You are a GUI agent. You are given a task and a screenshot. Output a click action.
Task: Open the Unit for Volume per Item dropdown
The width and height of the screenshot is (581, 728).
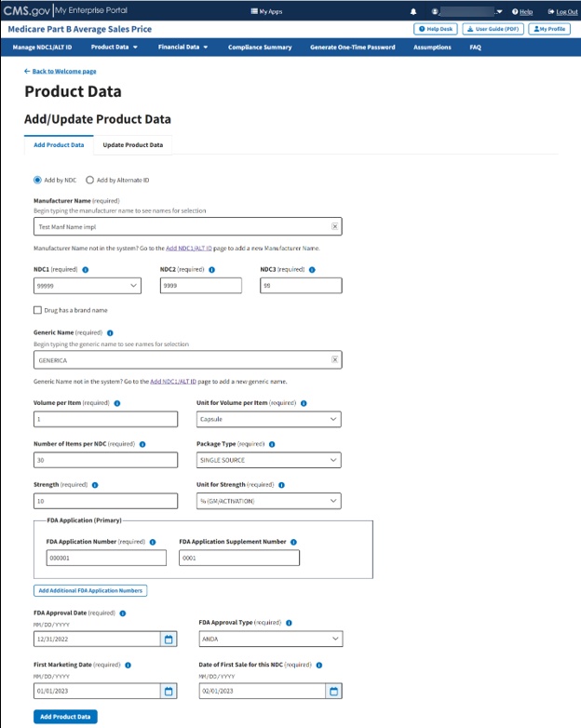pos(268,419)
